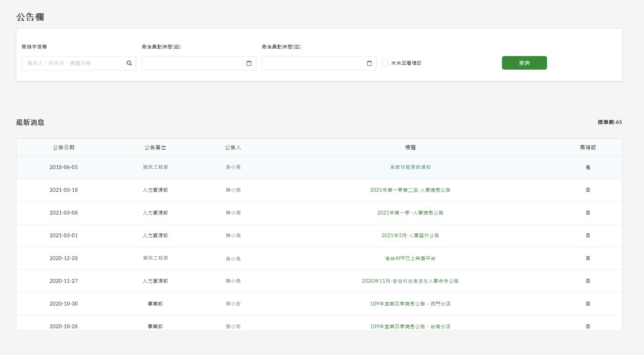Image resolution: width=644 pixels, height=355 pixels.
Task: Click 張小宏 in the 2020-10-30 row
Action: (233, 304)
